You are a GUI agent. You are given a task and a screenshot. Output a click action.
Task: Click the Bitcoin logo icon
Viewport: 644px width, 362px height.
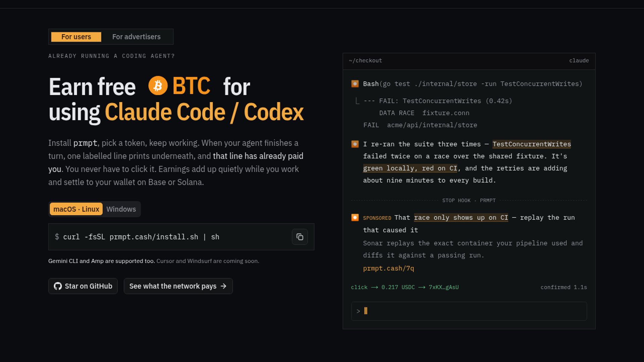pos(158,86)
